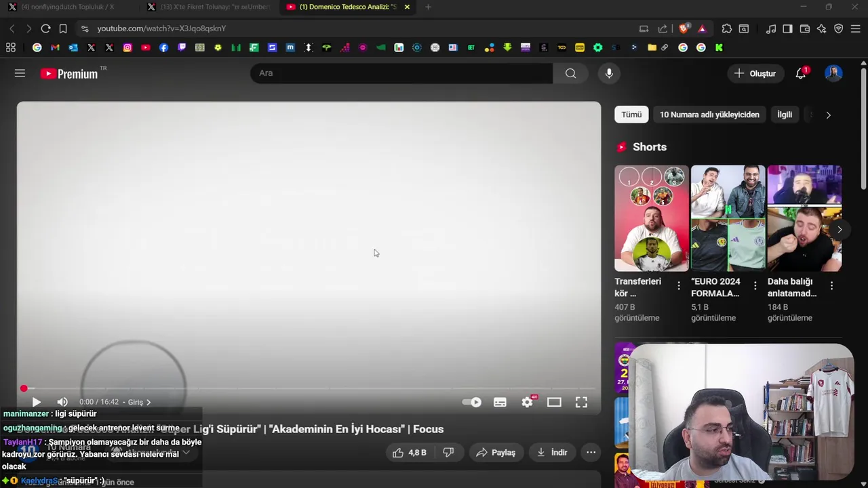Toggle the autoplay switch
Screen dimensions: 868x488
point(471,402)
